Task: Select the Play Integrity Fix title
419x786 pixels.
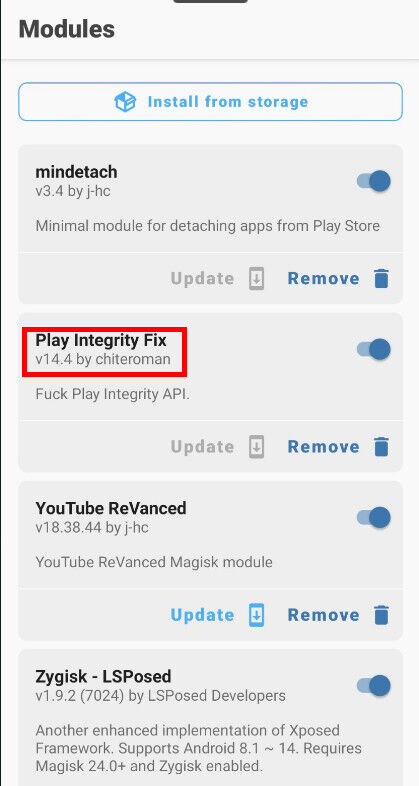Action: pyautogui.click(x=101, y=340)
